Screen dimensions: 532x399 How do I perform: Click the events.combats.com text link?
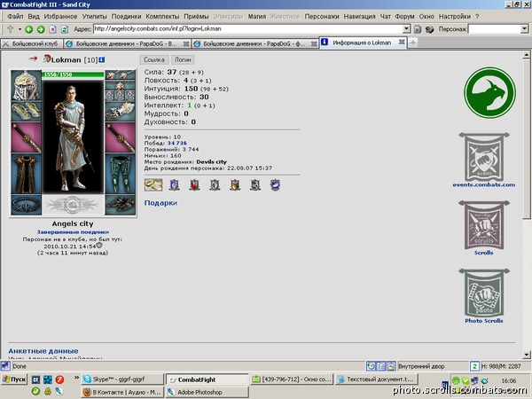pyautogui.click(x=484, y=185)
